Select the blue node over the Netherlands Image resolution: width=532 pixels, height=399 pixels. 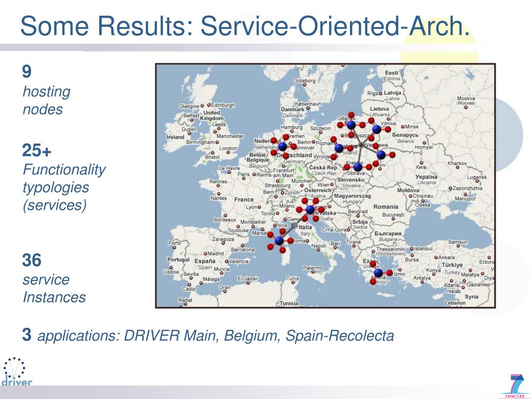coord(282,147)
